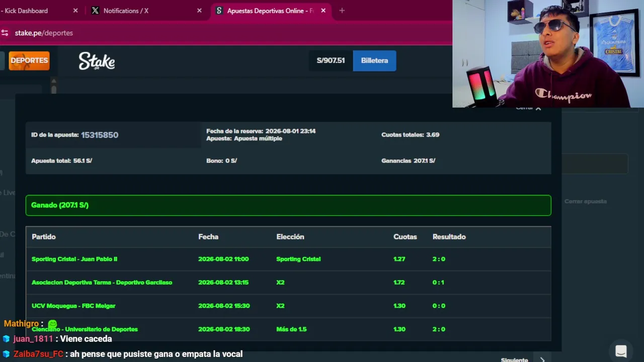Viewport: 644px width, 362px height.
Task: Open the Cienciano - Universitario de Deportes match
Action: click(x=85, y=329)
